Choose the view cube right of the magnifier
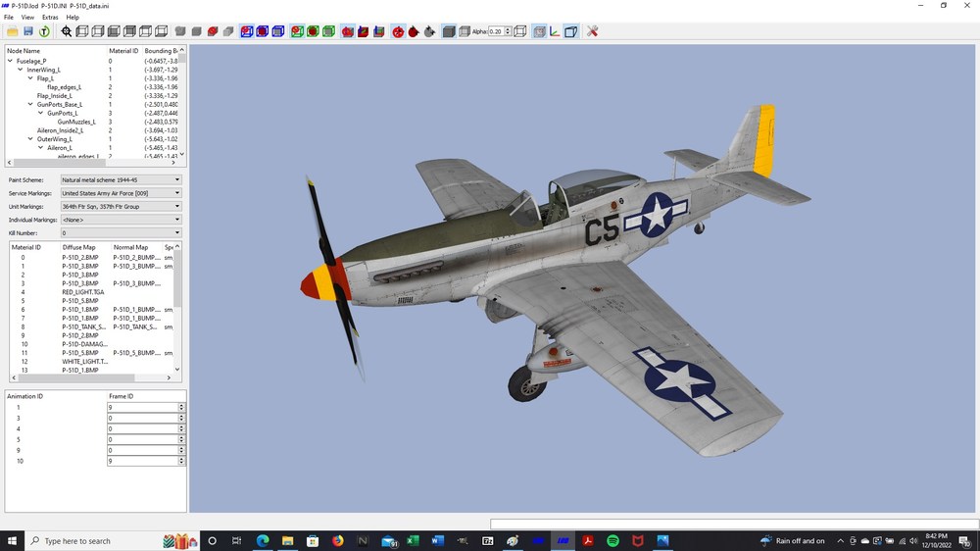 [82, 31]
